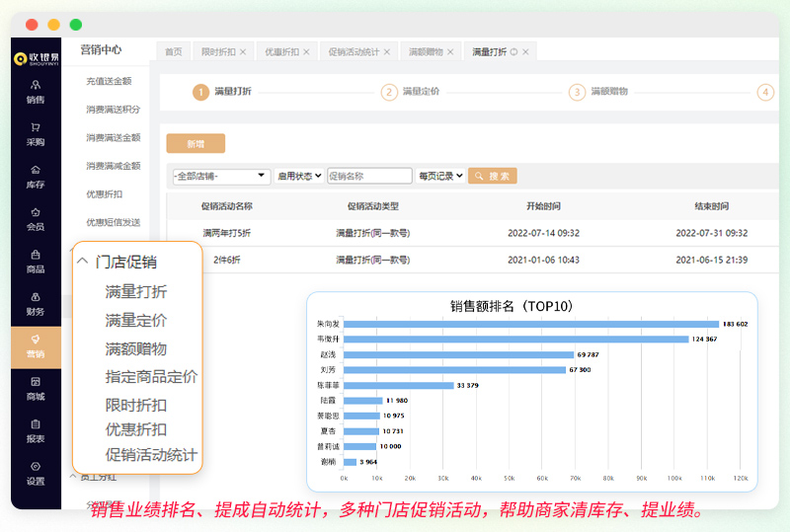Image resolution: width=790 pixels, height=532 pixels.
Task: Close the 满量打折 tab
Action: coord(525,52)
